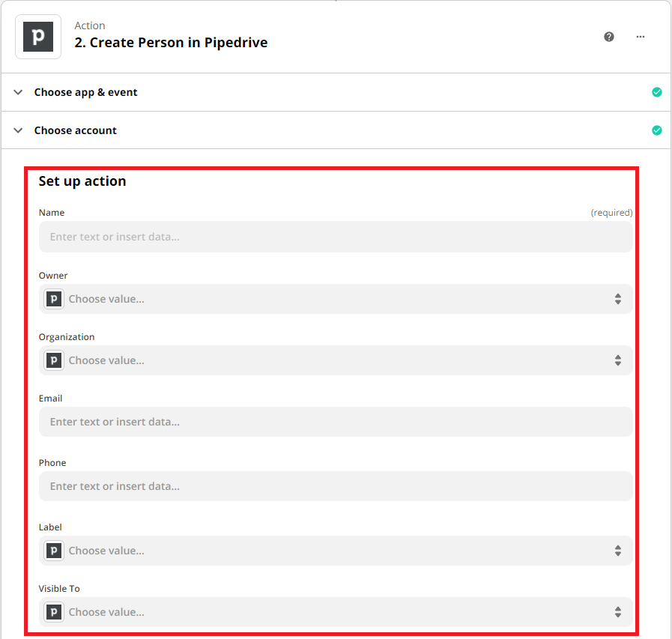Open the Organization dropdown
The image size is (672, 639).
tap(336, 360)
